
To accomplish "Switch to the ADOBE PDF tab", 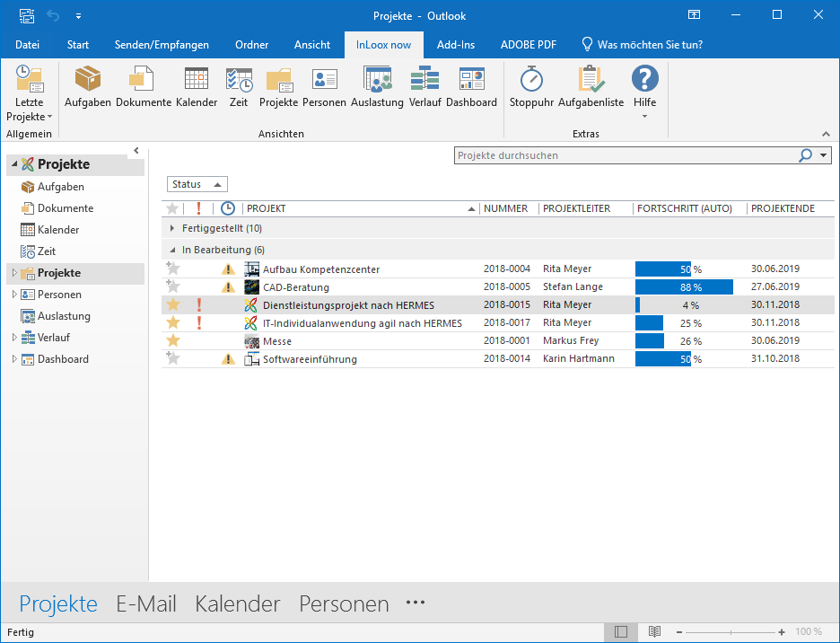I will tap(529, 45).
